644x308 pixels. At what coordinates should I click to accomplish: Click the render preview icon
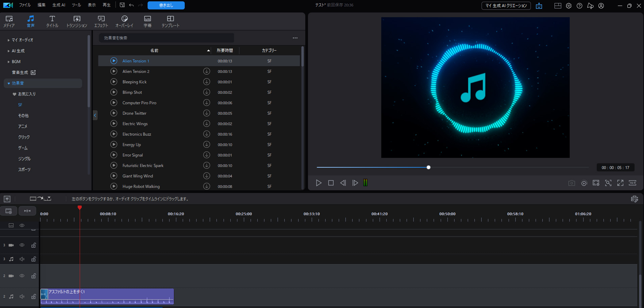[584, 183]
